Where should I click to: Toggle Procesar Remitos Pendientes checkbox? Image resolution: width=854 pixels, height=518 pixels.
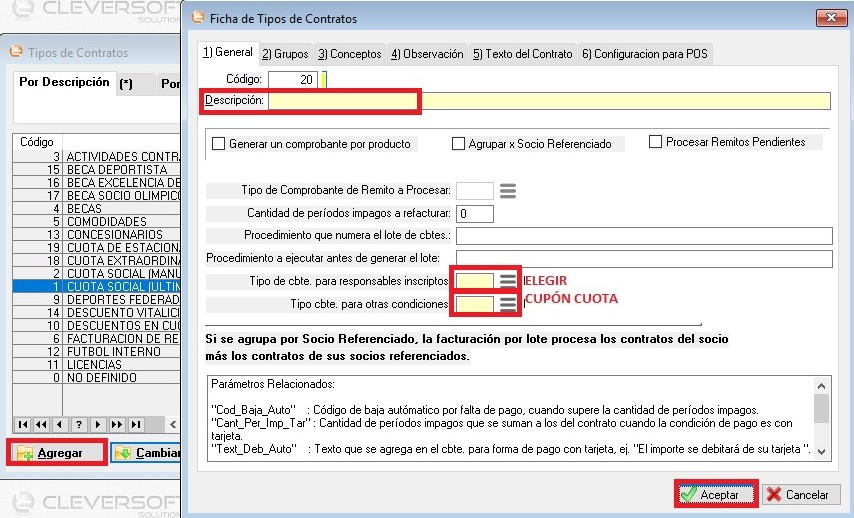coord(656,142)
